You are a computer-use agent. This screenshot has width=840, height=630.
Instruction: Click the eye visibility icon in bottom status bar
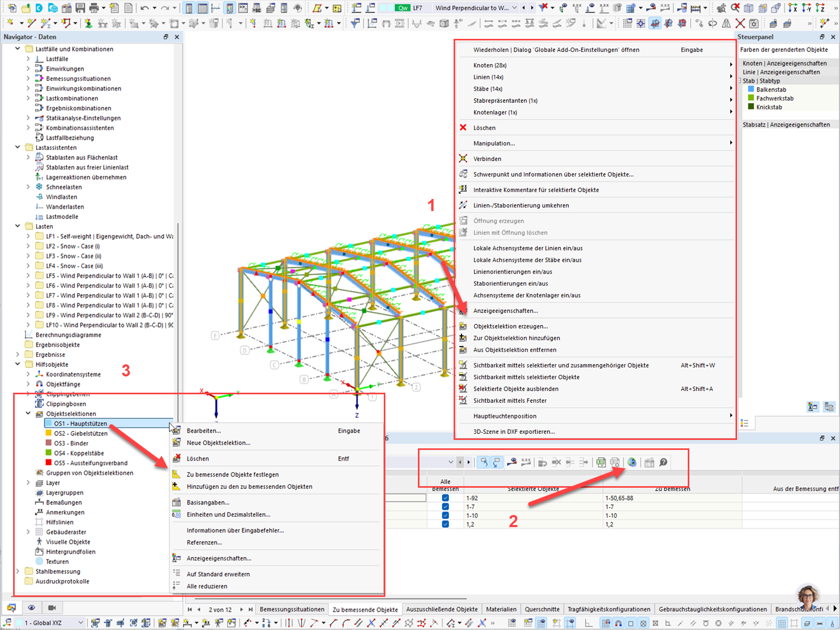[31, 608]
